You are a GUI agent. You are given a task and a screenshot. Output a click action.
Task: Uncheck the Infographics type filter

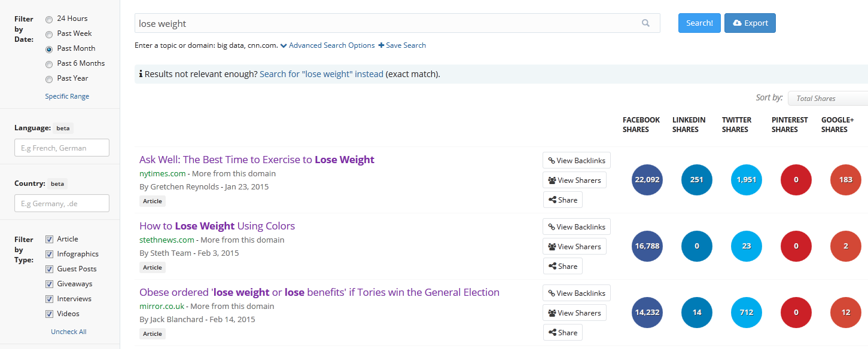coord(50,254)
